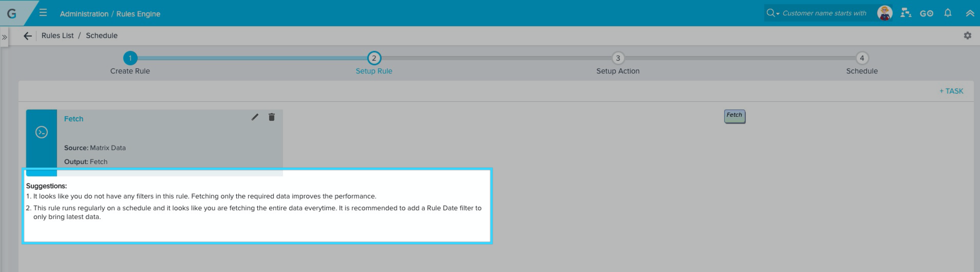980x272 pixels.
Task: Open the search type dropdown arrow
Action: pyautogui.click(x=778, y=14)
